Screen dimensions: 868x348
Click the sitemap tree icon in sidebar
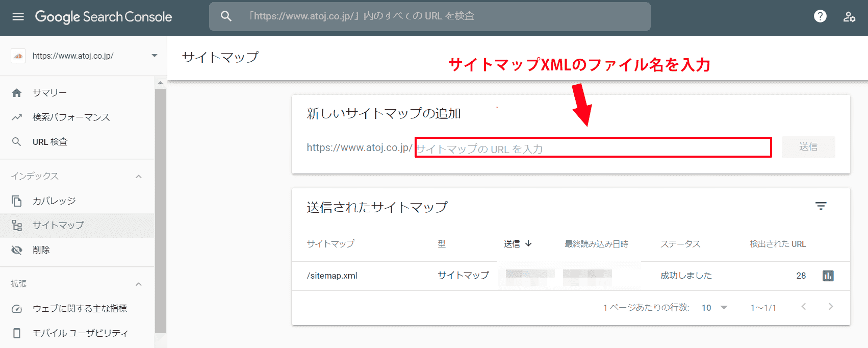point(17,225)
